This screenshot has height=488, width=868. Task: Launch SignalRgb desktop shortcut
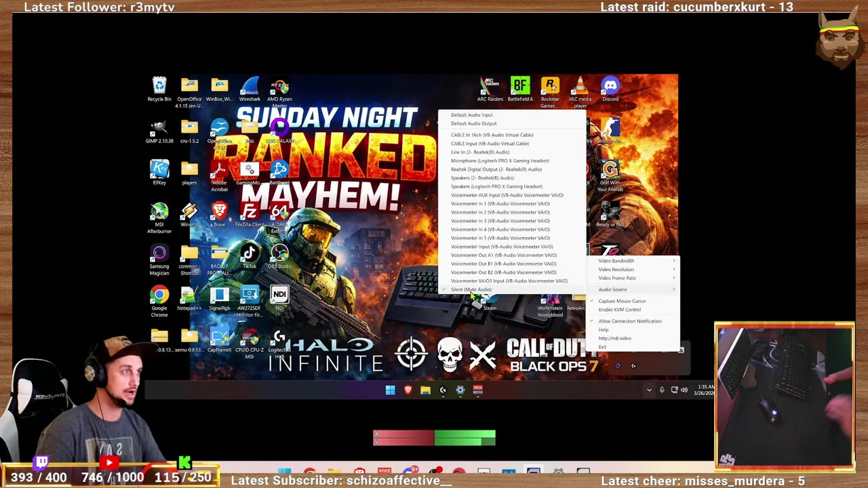pos(219,299)
